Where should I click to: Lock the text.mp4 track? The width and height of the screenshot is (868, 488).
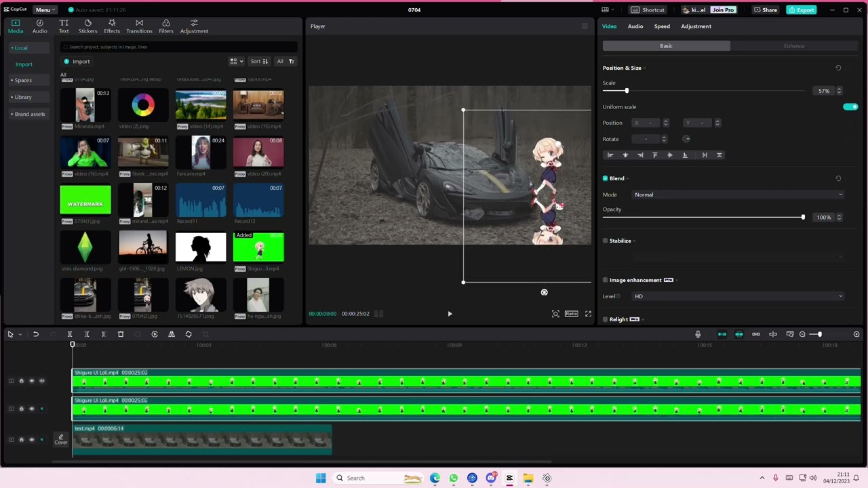tap(21, 440)
